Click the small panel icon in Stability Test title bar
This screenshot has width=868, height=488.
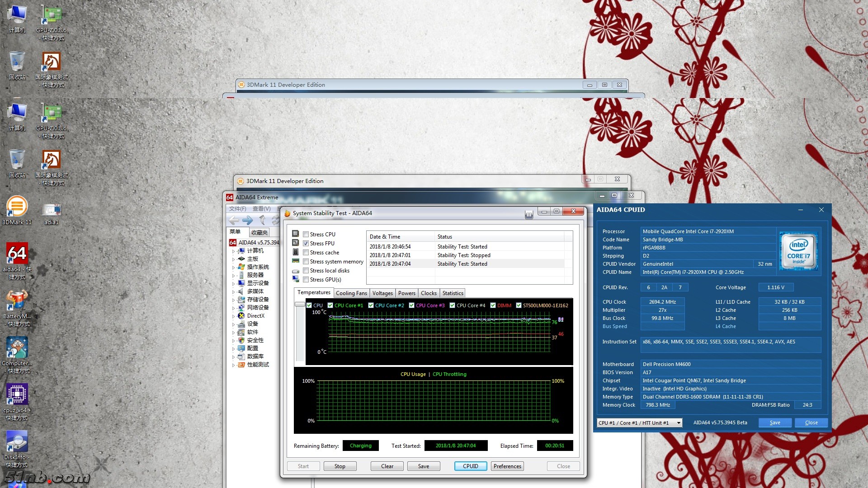click(529, 215)
